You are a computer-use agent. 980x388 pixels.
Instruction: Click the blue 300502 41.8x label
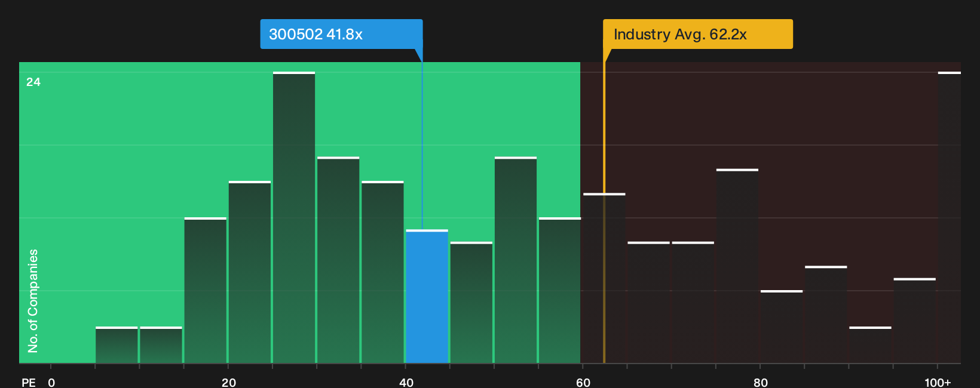click(341, 34)
